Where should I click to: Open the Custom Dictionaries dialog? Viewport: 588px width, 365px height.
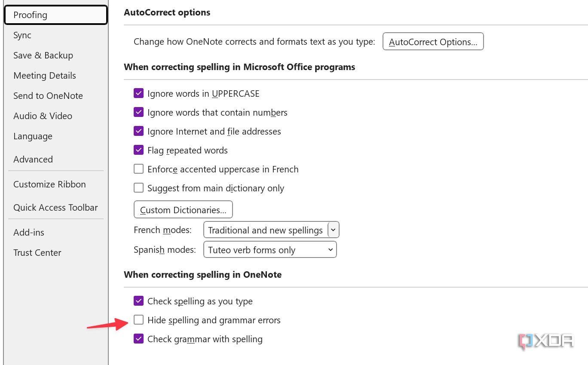coord(183,209)
